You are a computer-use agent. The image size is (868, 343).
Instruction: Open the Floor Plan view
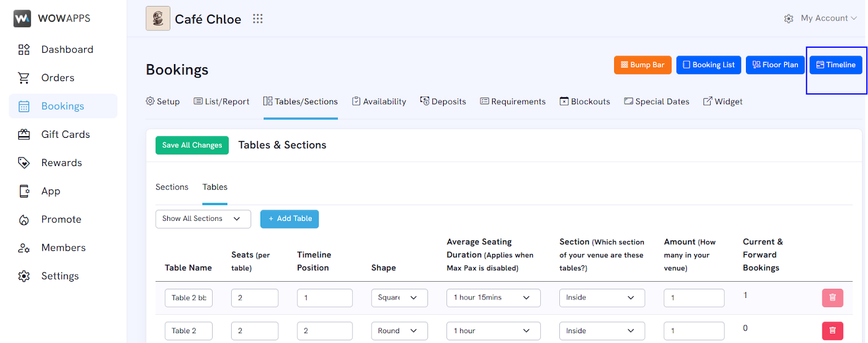tap(775, 65)
